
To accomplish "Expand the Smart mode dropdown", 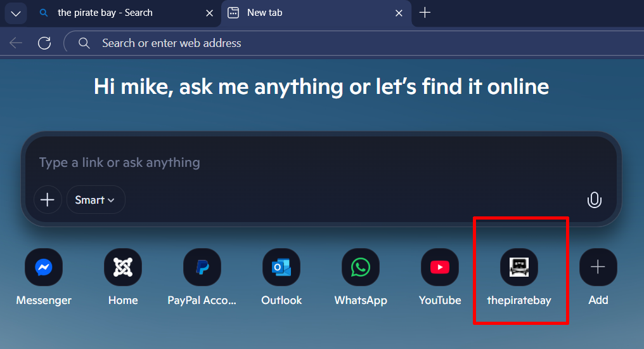I will tap(96, 200).
